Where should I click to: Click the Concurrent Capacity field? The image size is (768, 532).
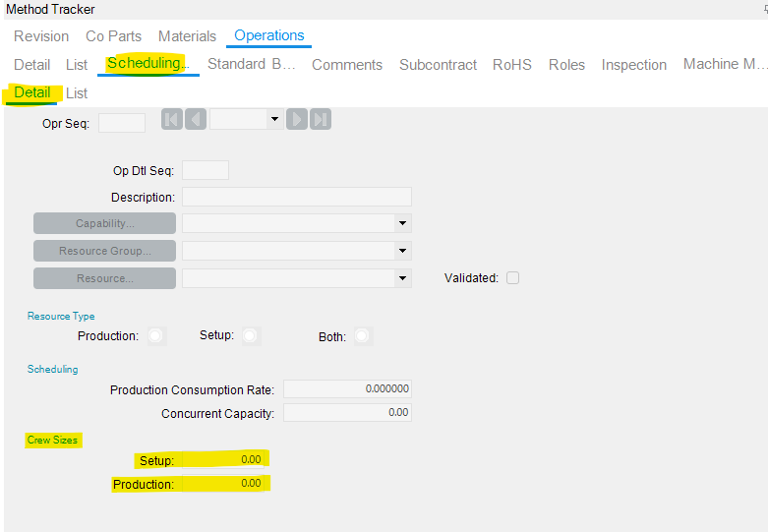point(347,412)
